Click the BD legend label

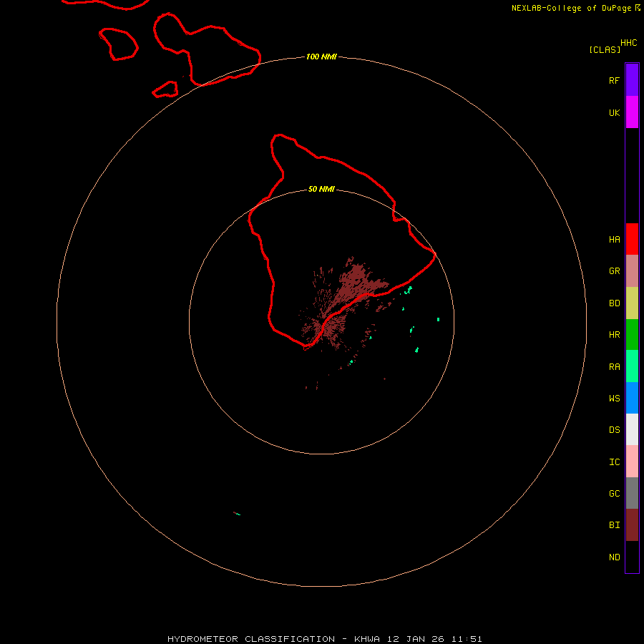pos(614,303)
